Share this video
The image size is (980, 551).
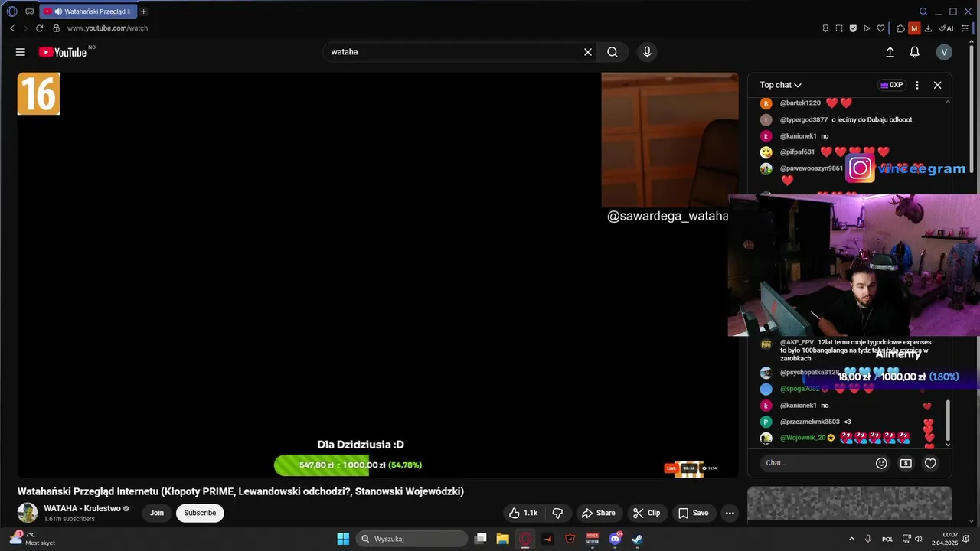[598, 513]
